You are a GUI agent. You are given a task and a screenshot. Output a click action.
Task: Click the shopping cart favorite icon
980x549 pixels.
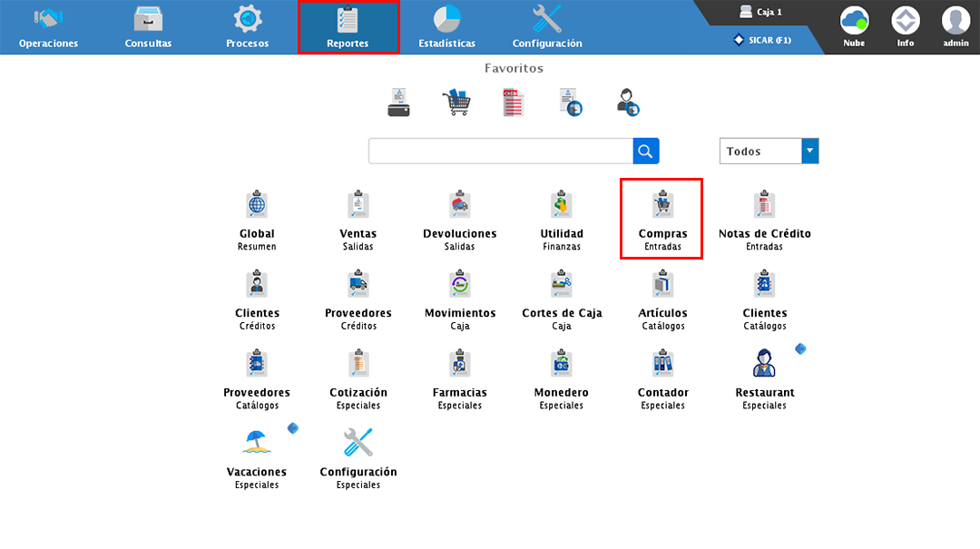click(456, 102)
